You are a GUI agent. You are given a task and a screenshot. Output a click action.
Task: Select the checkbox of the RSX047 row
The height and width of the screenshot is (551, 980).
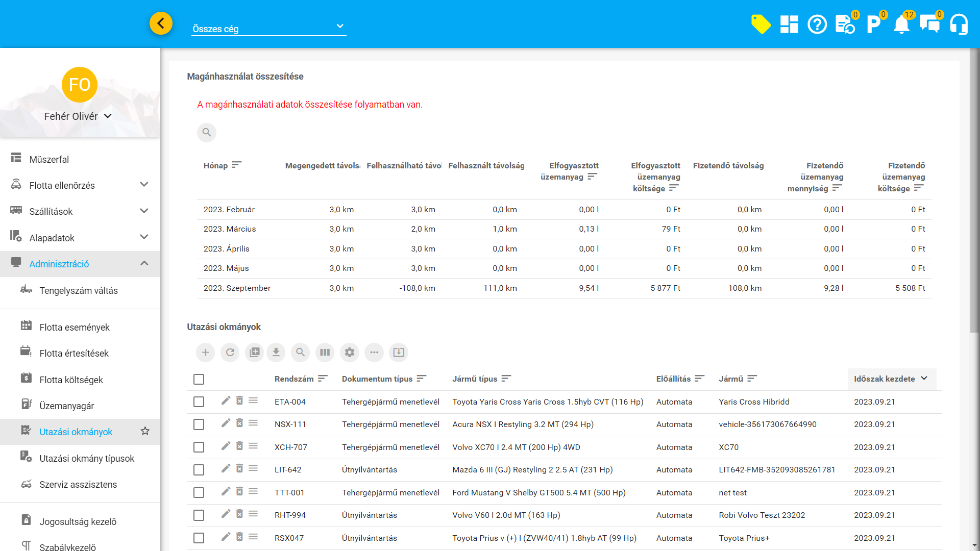tap(199, 538)
